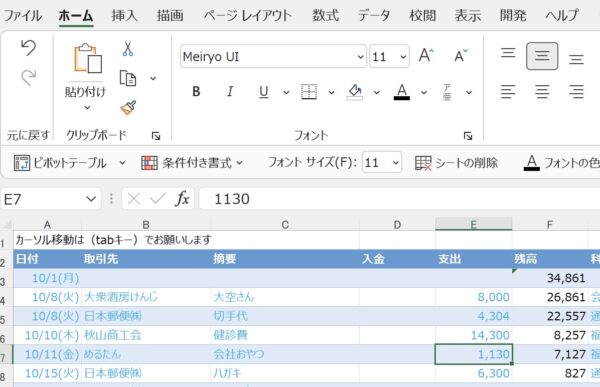Click the Copy icon in the clipboard group
This screenshot has width=600, height=387.
[x=128, y=78]
